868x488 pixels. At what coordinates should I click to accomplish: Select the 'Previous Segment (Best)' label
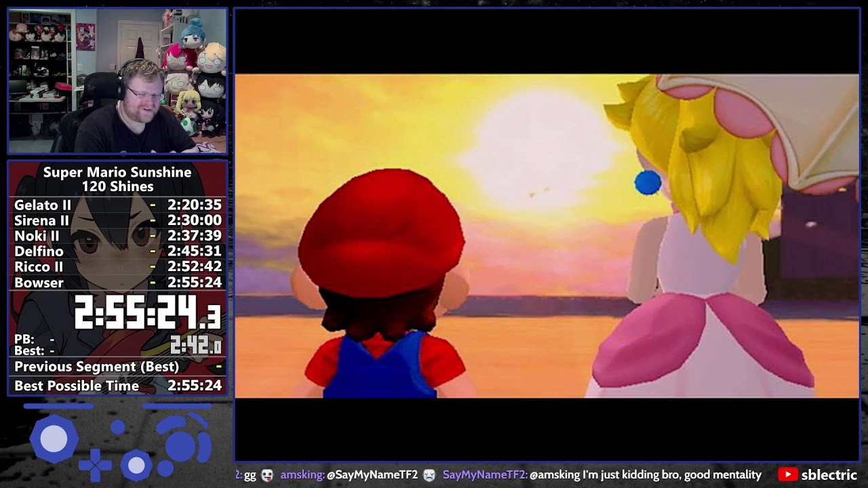click(97, 367)
